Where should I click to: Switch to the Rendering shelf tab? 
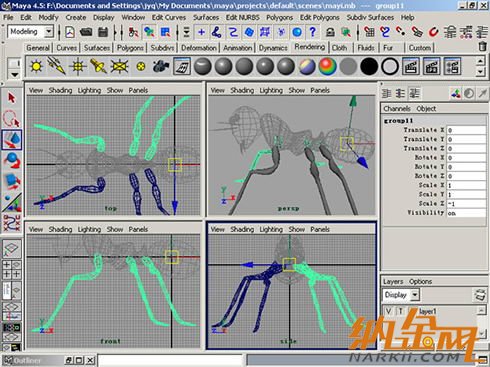[309, 47]
